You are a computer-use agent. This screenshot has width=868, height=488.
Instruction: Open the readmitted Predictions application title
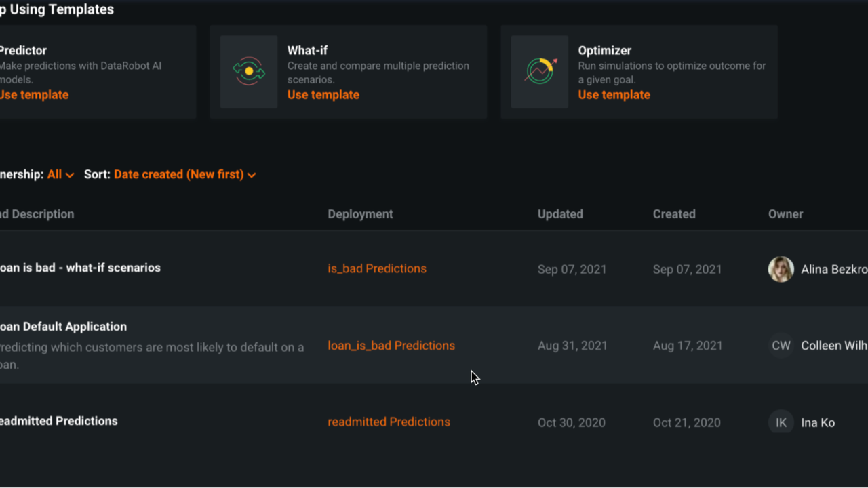(x=59, y=421)
